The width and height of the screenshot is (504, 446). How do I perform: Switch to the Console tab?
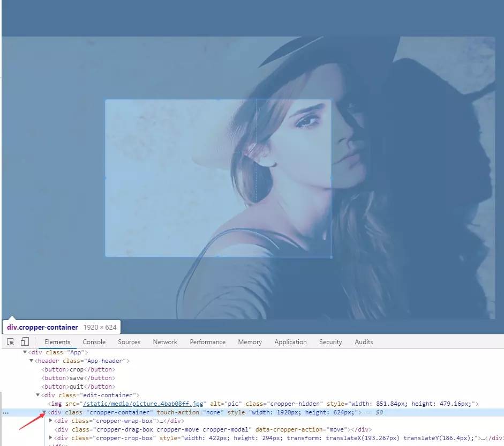94,342
